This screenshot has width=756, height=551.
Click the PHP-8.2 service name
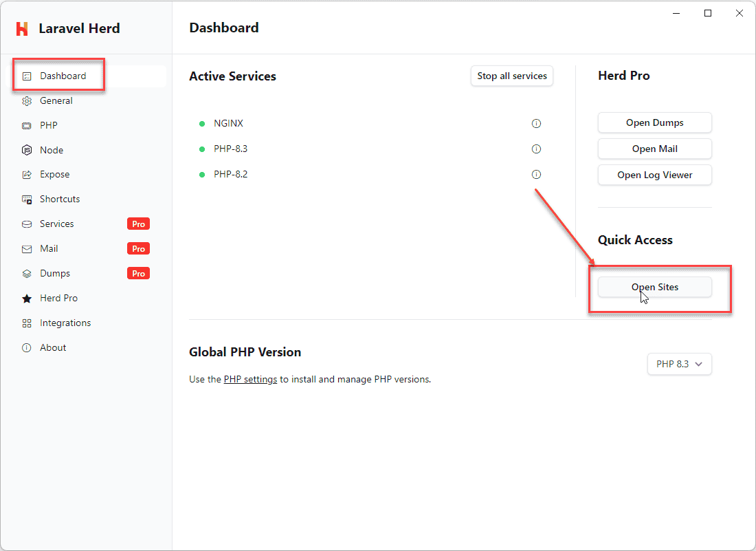point(230,175)
